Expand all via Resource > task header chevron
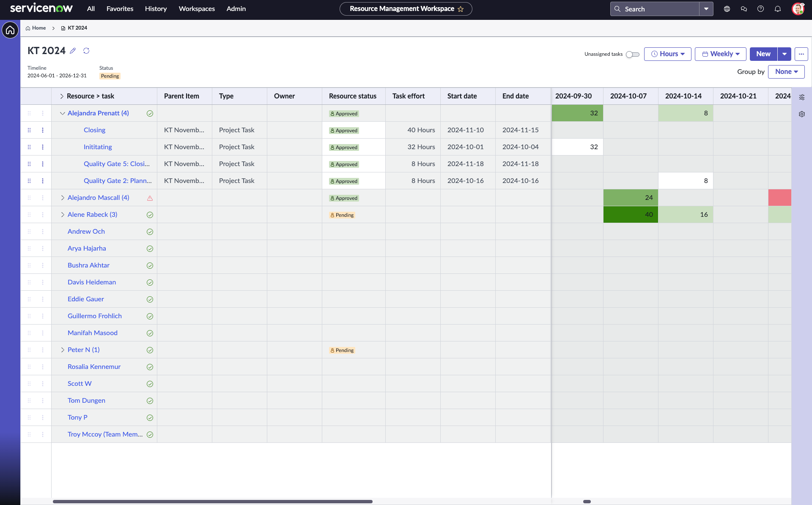The image size is (812, 505). pyautogui.click(x=61, y=96)
